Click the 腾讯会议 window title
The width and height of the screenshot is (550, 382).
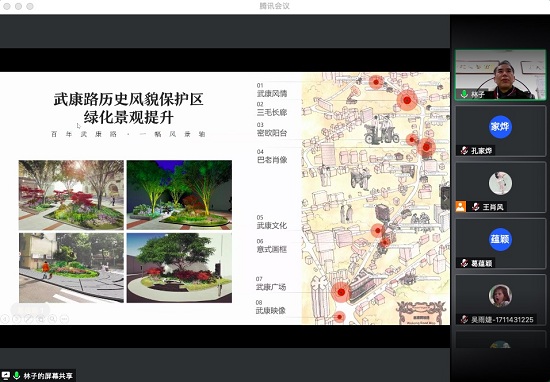[x=274, y=6]
